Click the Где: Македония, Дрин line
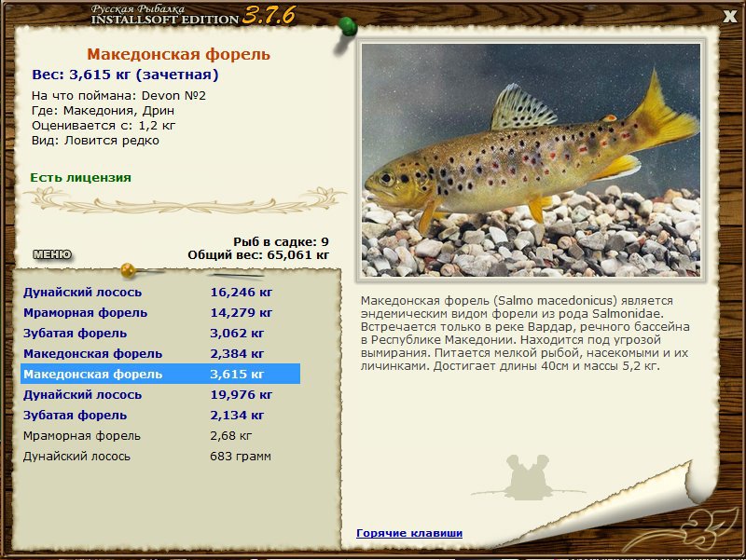This screenshot has width=746, height=560. [103, 111]
